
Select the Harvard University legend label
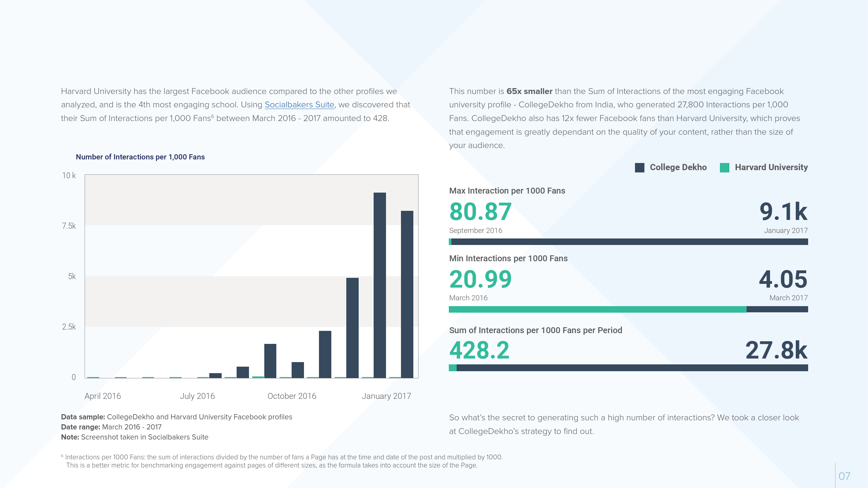point(771,167)
